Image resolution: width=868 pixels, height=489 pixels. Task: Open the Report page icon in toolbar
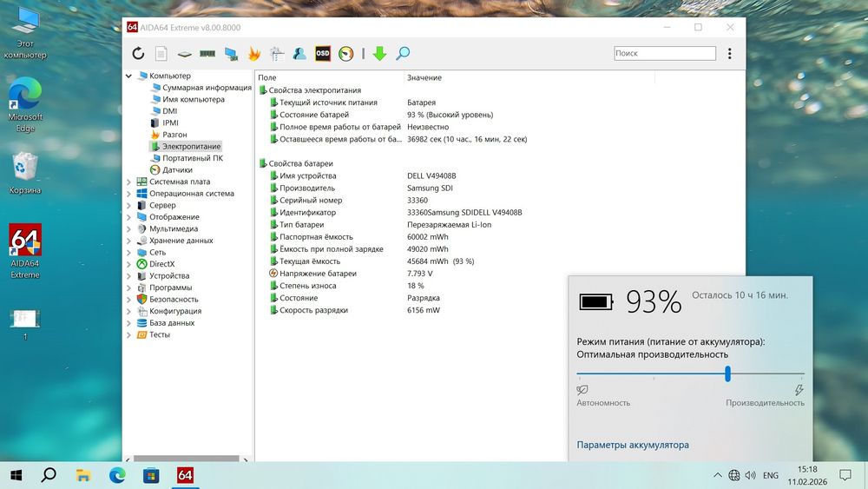click(161, 53)
